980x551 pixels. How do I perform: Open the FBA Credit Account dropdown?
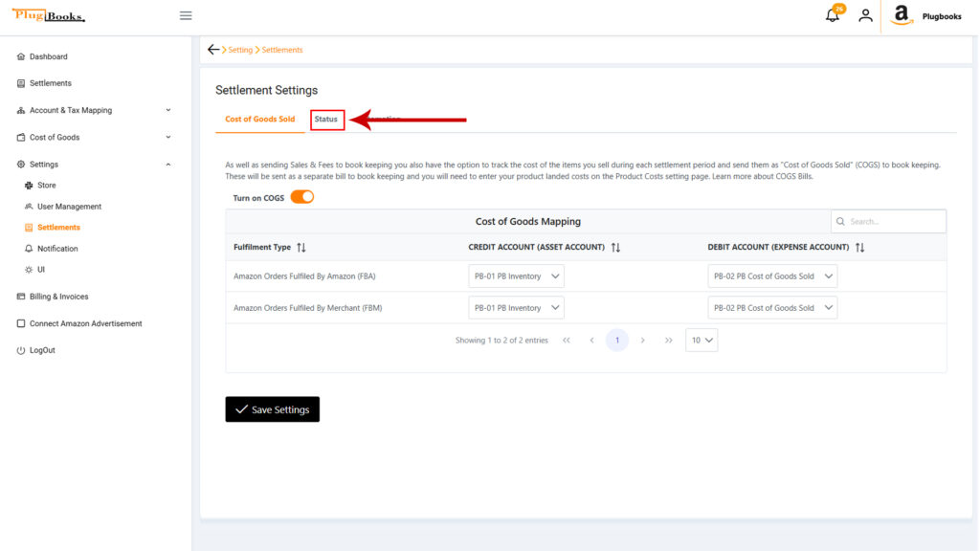click(516, 275)
